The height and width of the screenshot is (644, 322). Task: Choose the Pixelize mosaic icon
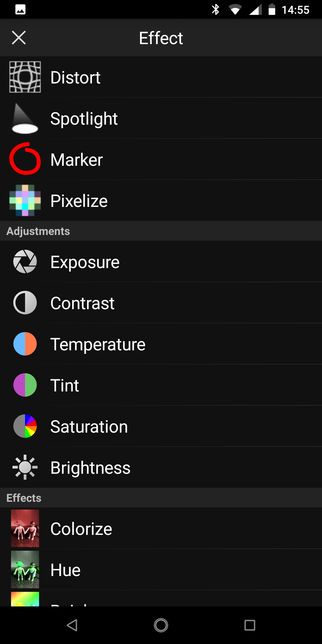(x=25, y=200)
